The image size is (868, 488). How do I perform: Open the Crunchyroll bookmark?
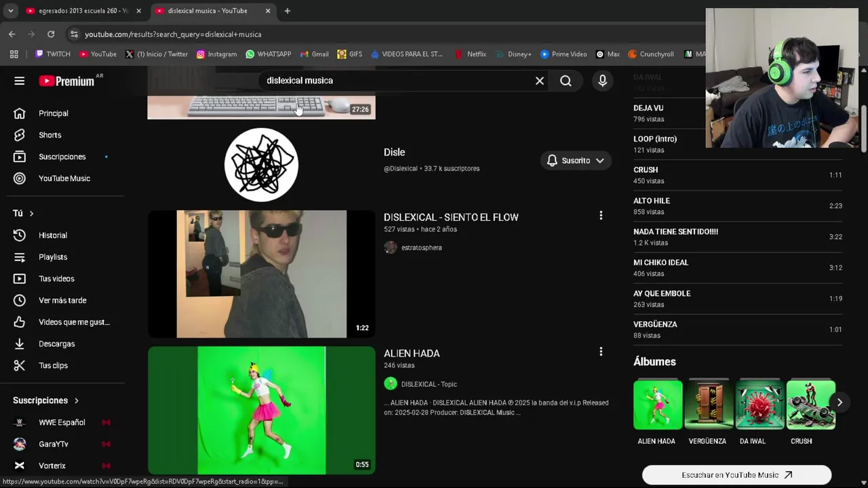click(651, 54)
